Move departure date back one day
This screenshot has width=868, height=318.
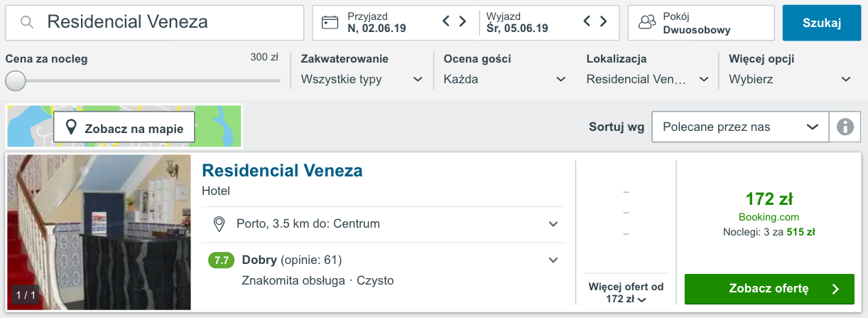[x=587, y=21]
